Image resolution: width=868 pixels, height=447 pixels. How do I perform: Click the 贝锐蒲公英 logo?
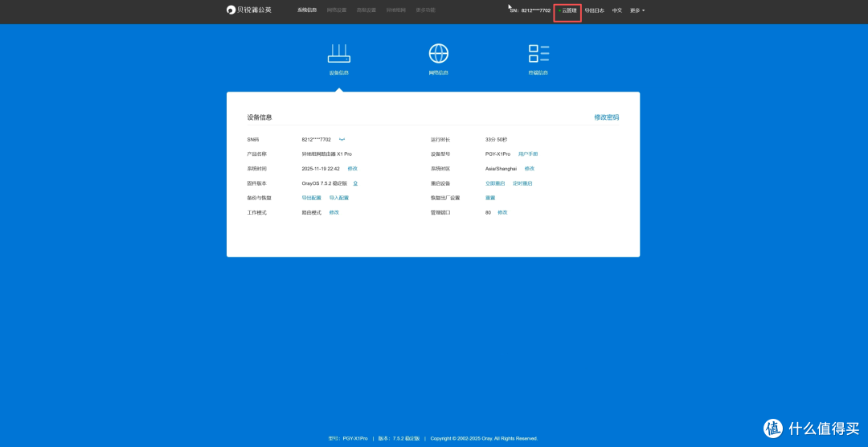[249, 10]
